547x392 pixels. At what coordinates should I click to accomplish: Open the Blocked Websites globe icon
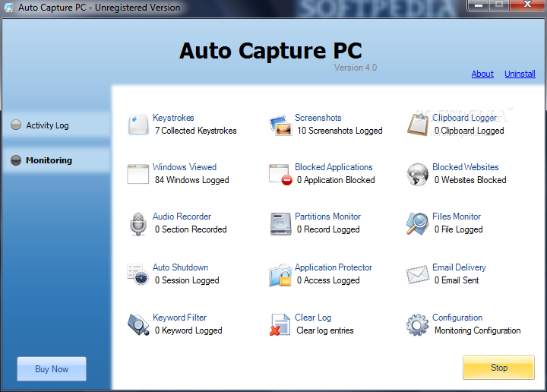418,174
